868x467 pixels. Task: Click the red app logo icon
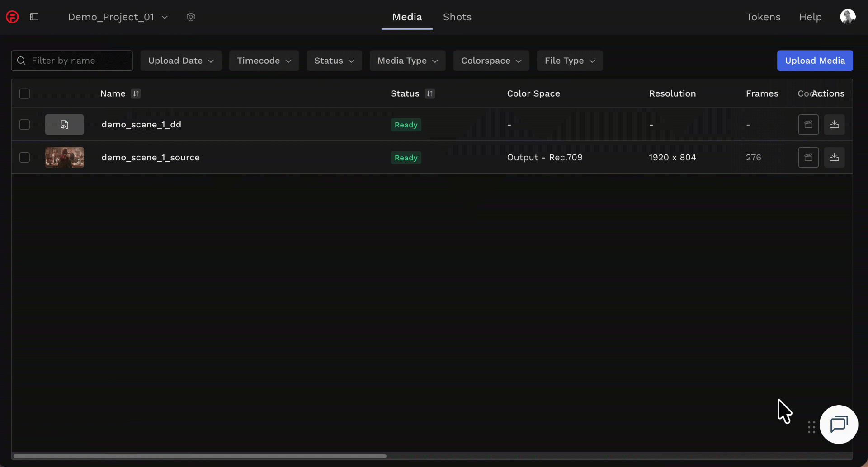click(x=12, y=17)
